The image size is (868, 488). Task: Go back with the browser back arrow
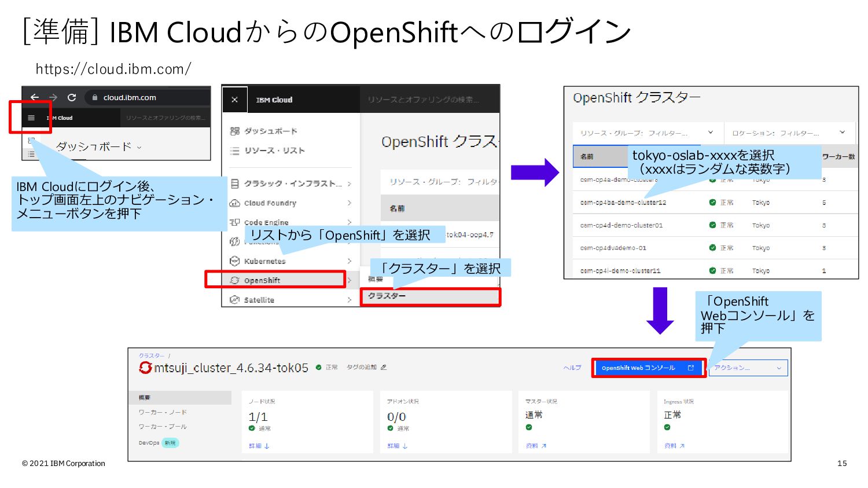(x=35, y=97)
